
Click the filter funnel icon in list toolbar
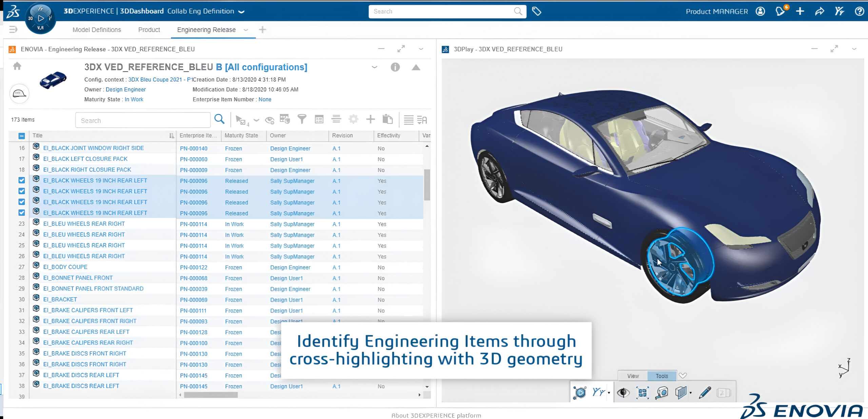(301, 119)
